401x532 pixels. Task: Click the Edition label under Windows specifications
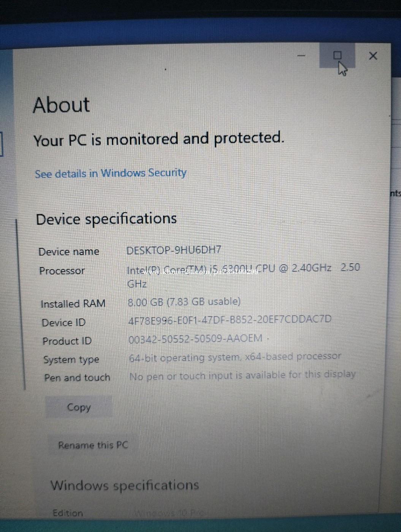pyautogui.click(x=68, y=513)
